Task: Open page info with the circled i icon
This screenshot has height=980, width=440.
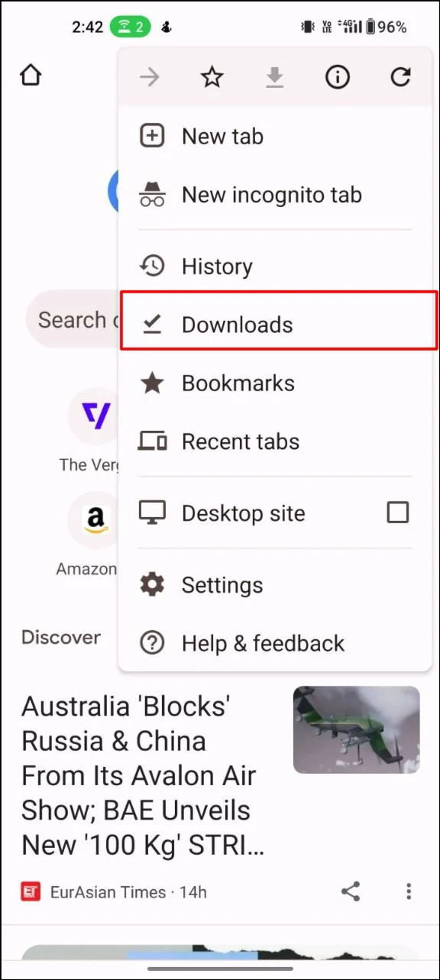Action: pos(338,76)
